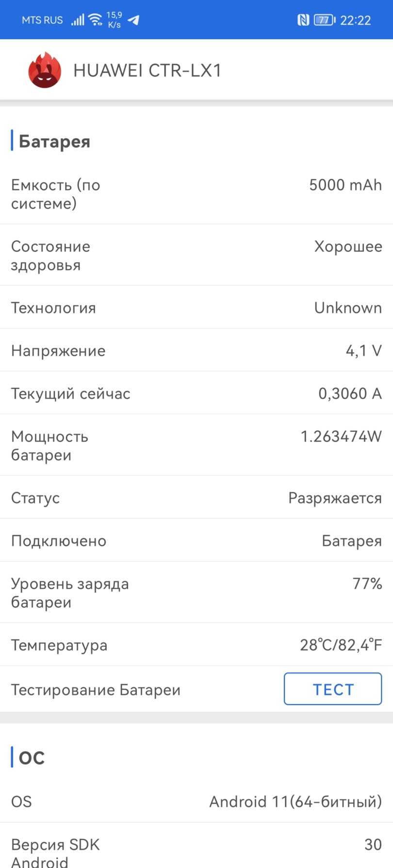Viewport: 393px width, 868px height.
Task: Tap the Telegram notification icon
Action: click(x=133, y=20)
